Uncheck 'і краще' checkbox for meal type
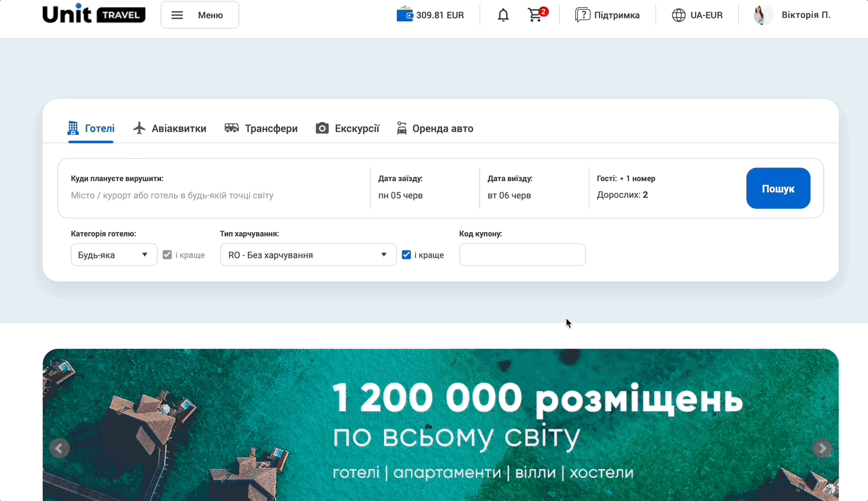 [406, 255]
